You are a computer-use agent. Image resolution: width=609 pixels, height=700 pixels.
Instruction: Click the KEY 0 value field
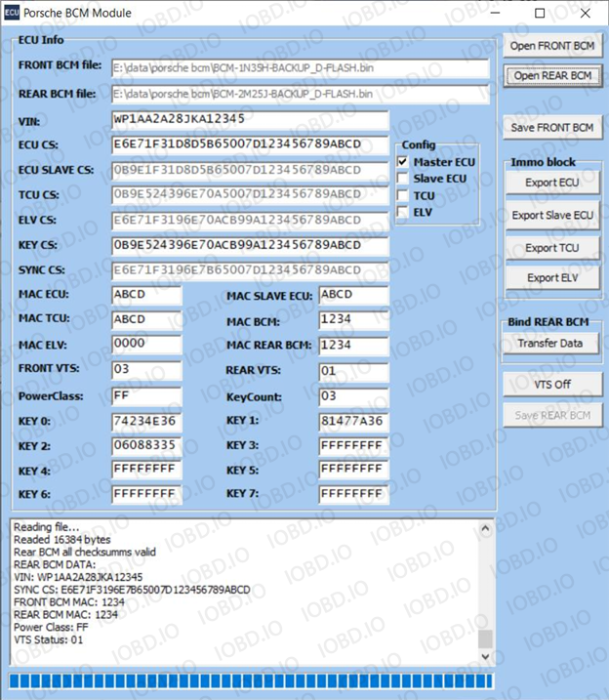[x=146, y=422]
